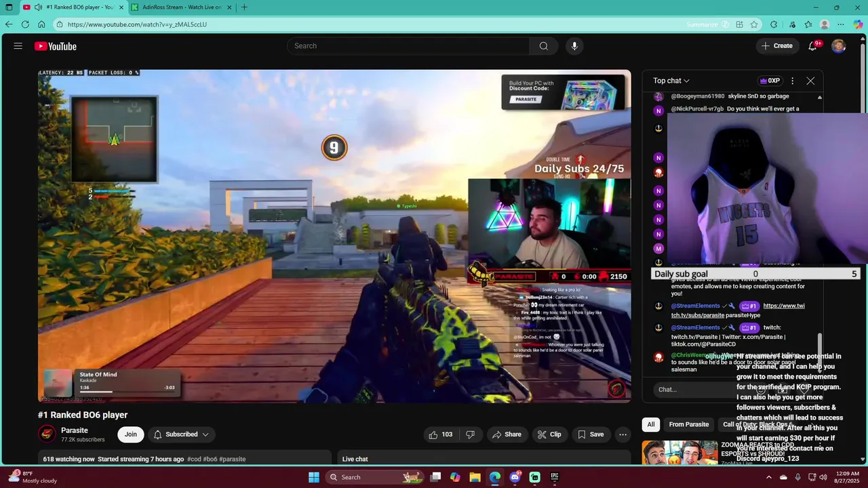The image size is (868, 488).
Task: Select the From Parasite filter chip
Action: coord(689,424)
